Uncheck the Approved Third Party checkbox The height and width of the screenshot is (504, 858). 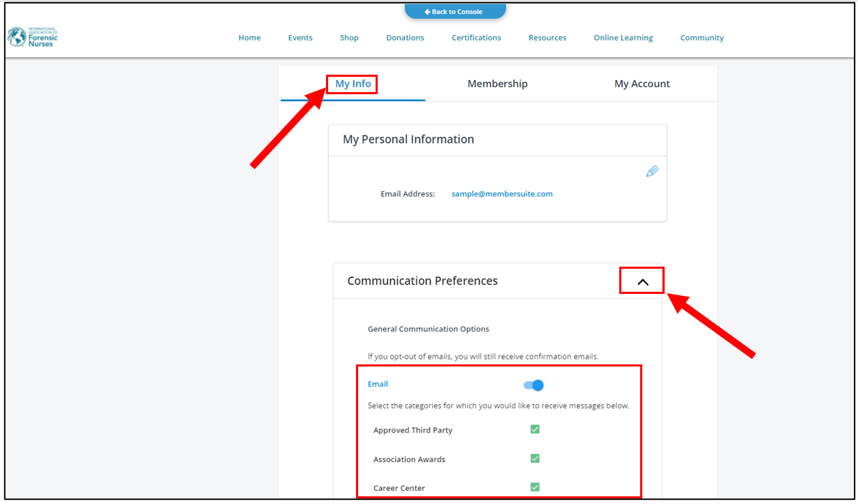535,429
